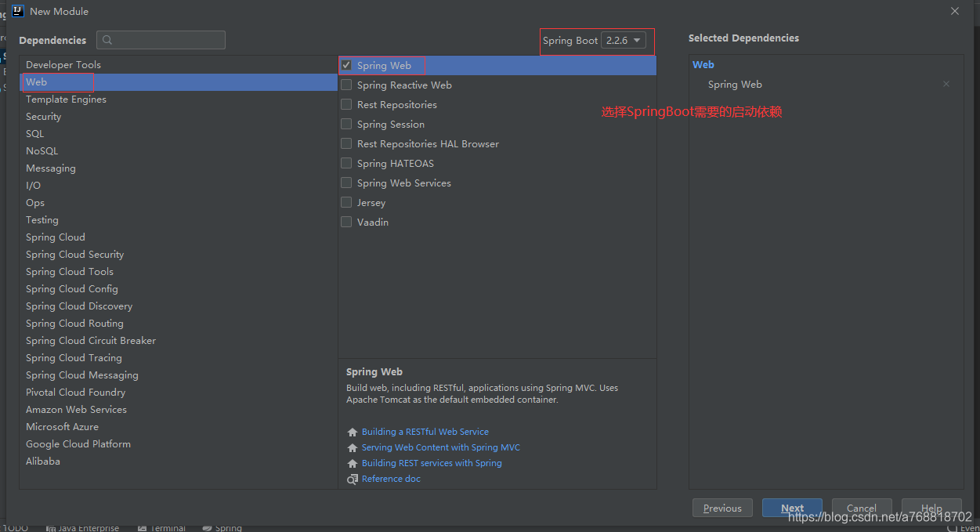The image size is (980, 532).
Task: Select Spring Cloud Security category
Action: pos(179,255)
